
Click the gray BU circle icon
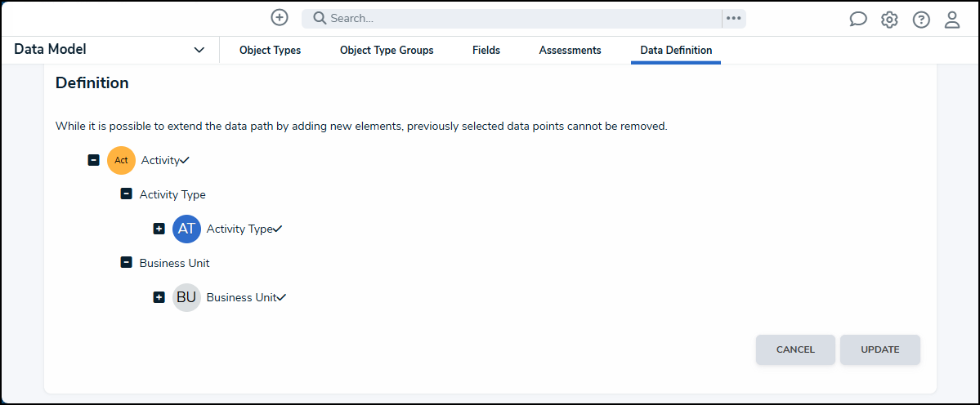[x=186, y=297]
